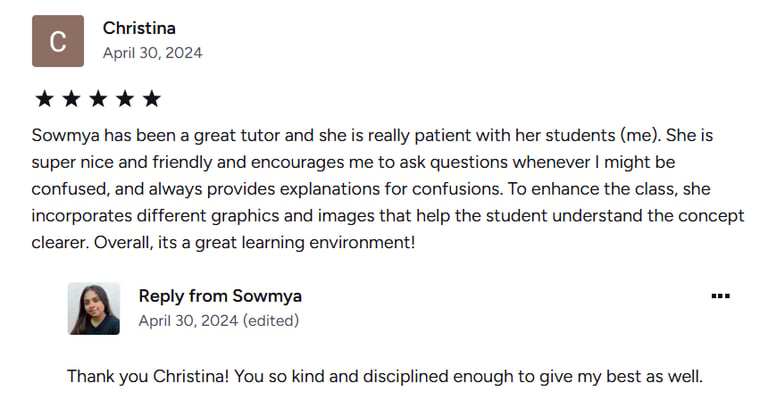Select the fifth rating star
The width and height of the screenshot is (768, 408).
click(x=152, y=98)
